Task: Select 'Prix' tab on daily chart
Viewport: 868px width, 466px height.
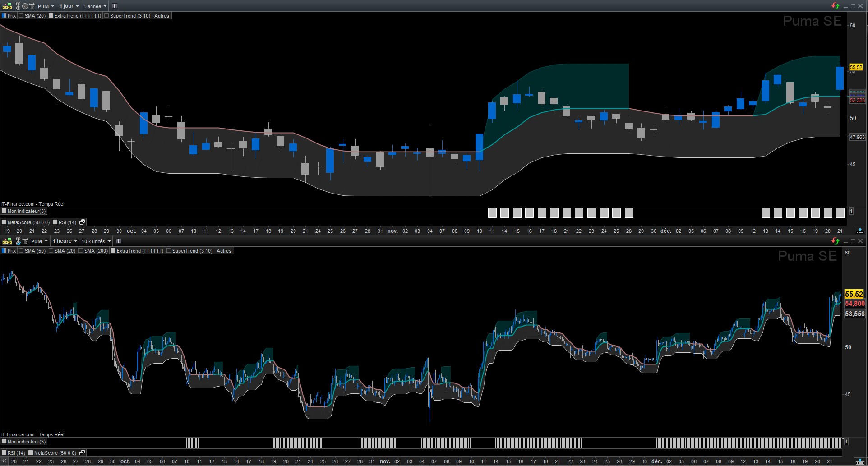Action: tap(9, 16)
